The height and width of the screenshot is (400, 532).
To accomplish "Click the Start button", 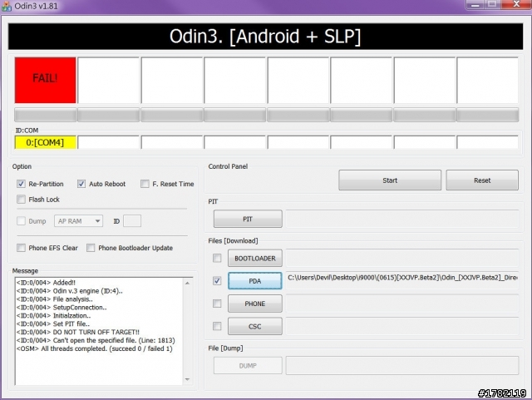I will (x=390, y=180).
